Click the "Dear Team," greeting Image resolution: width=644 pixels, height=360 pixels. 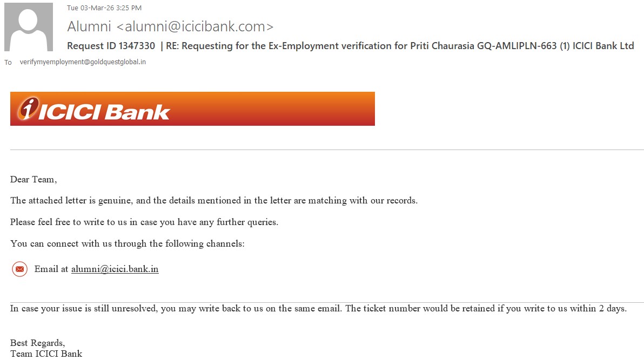click(x=33, y=179)
